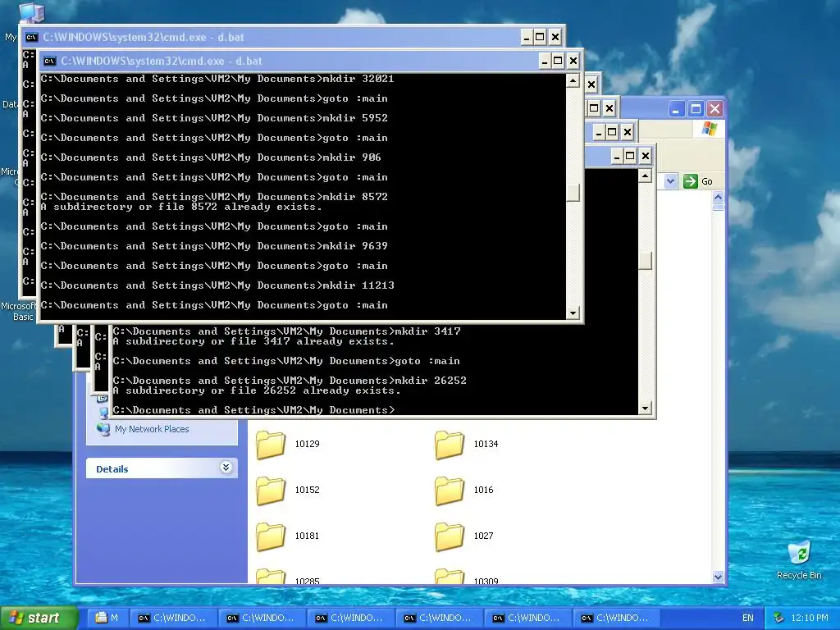This screenshot has width=840, height=630.
Task: Open the Start menu
Action: point(39,618)
